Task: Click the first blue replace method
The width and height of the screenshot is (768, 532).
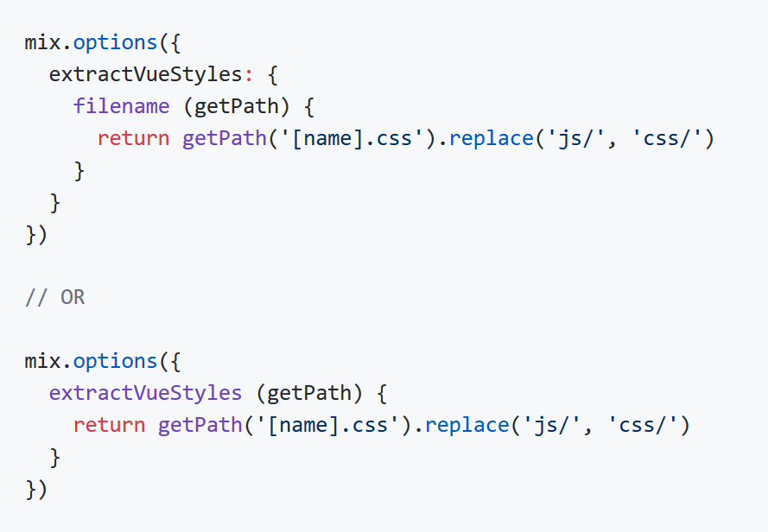Action: tap(492, 139)
